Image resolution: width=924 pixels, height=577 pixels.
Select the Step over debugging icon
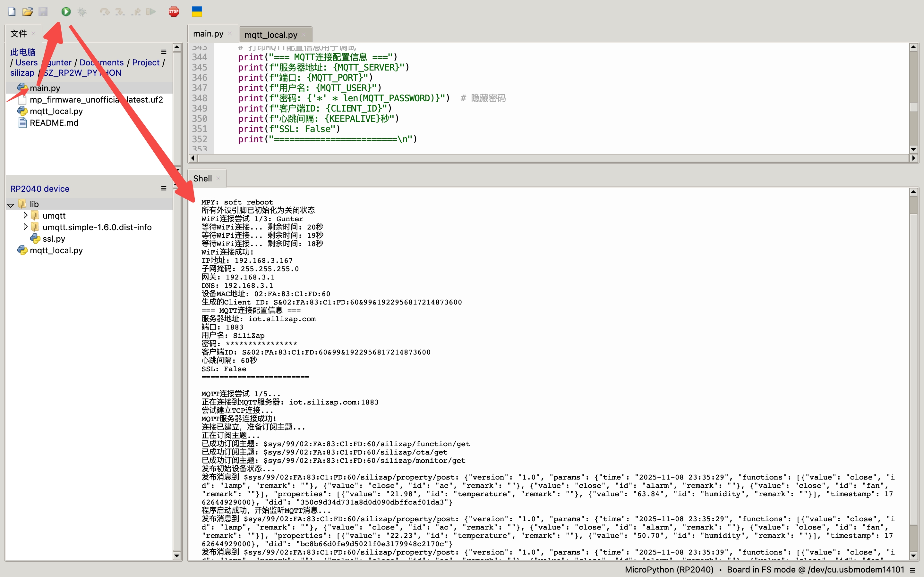tap(105, 12)
